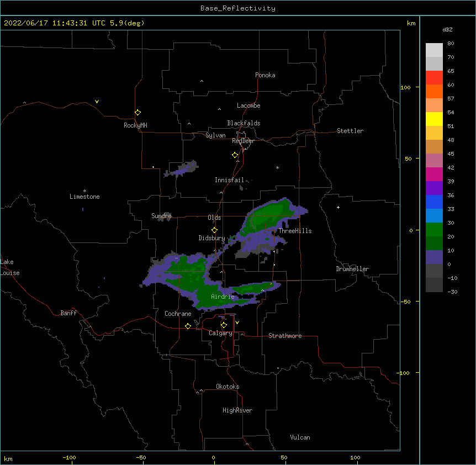Click the Sylvan map label
The width and height of the screenshot is (476, 465).
point(215,135)
